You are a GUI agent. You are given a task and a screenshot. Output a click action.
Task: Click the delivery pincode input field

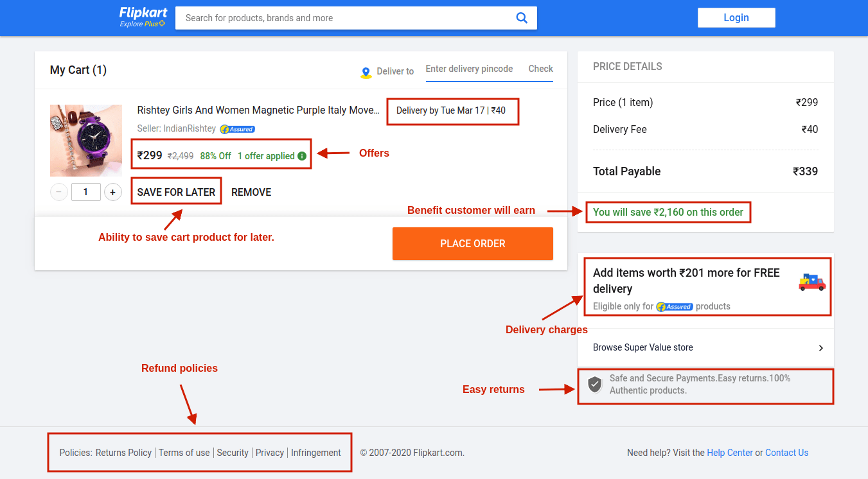click(469, 69)
